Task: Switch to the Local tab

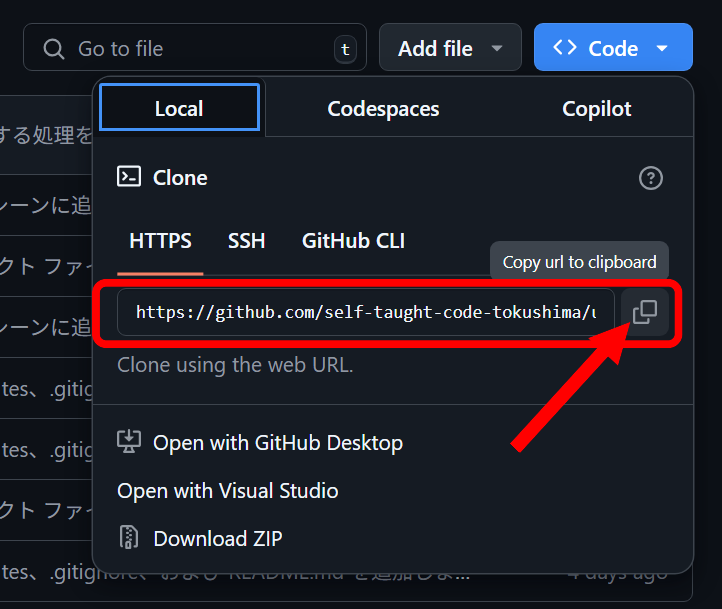Action: [x=180, y=107]
